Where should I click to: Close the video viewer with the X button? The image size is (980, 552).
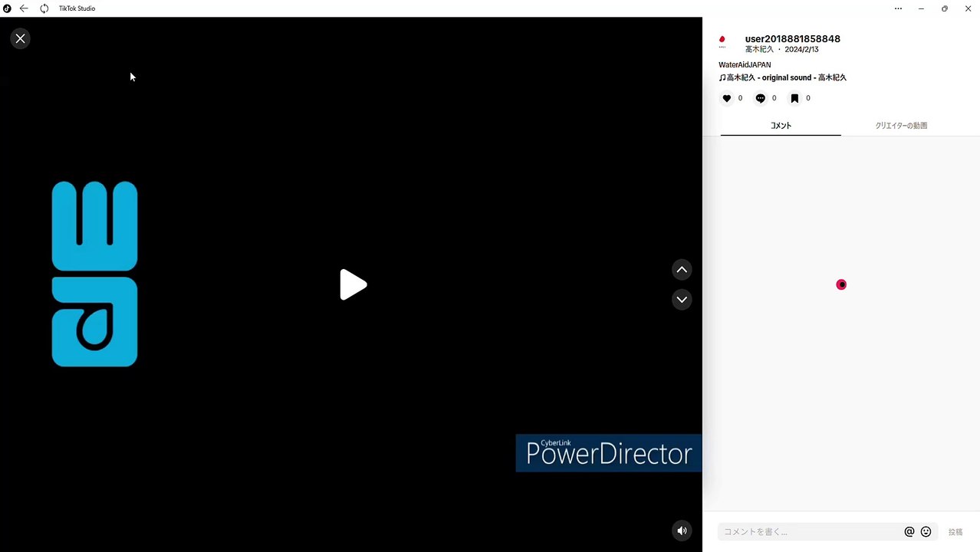point(21,38)
